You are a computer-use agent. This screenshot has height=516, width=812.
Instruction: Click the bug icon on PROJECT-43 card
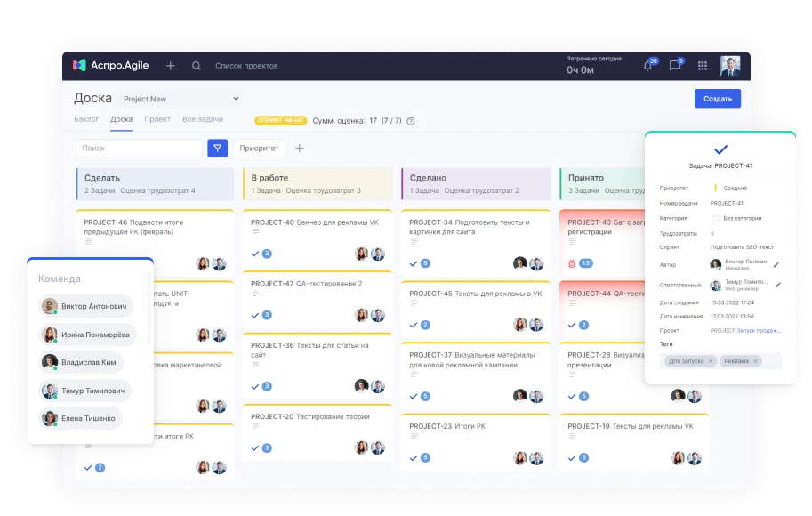coord(572,263)
